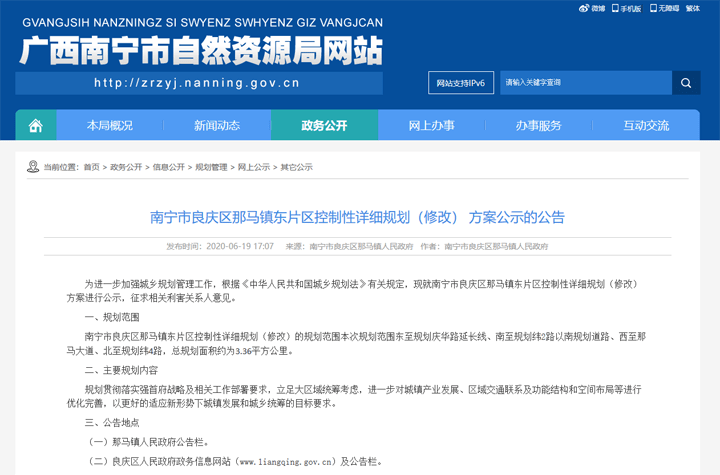Focus the keyword search input field

click(586, 83)
